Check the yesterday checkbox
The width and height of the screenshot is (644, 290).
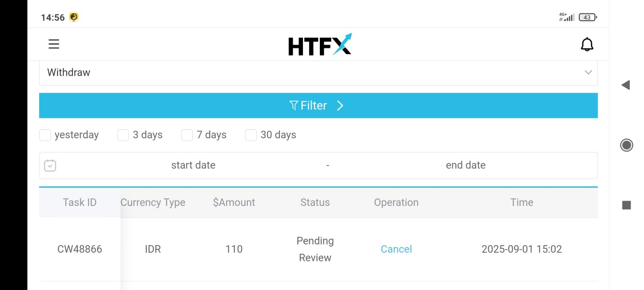click(x=45, y=135)
